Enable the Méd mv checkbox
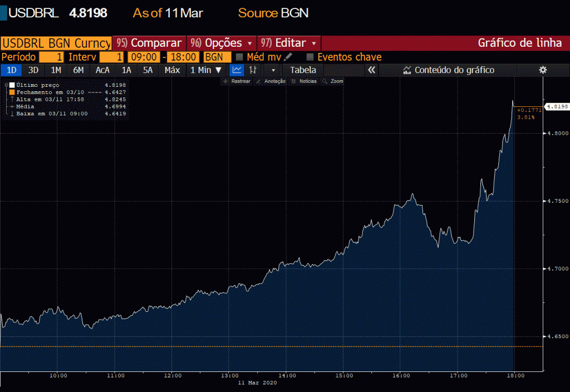This screenshot has width=570, height=392. click(x=240, y=57)
